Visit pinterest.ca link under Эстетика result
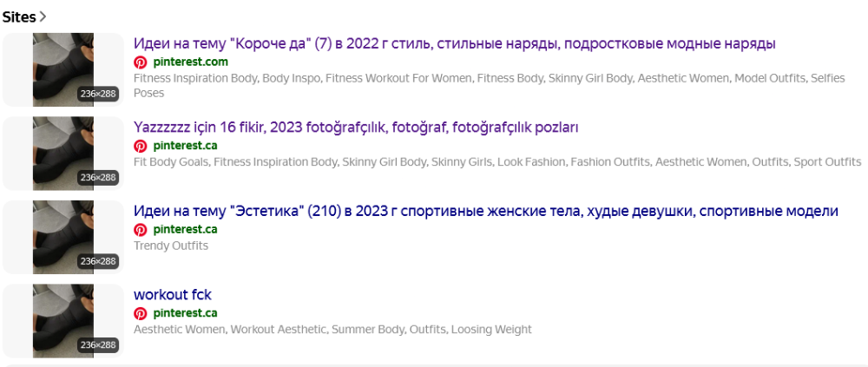The height and width of the screenshot is (367, 868). coord(185,230)
